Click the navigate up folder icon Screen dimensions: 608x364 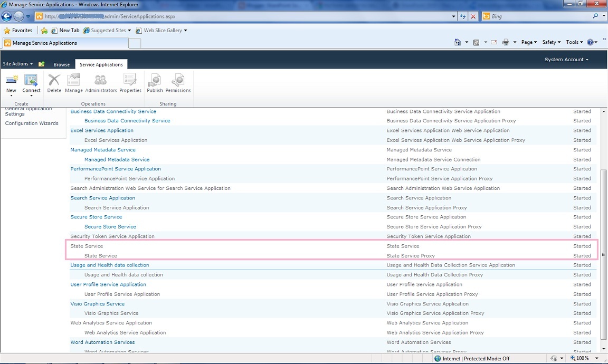[x=42, y=64]
